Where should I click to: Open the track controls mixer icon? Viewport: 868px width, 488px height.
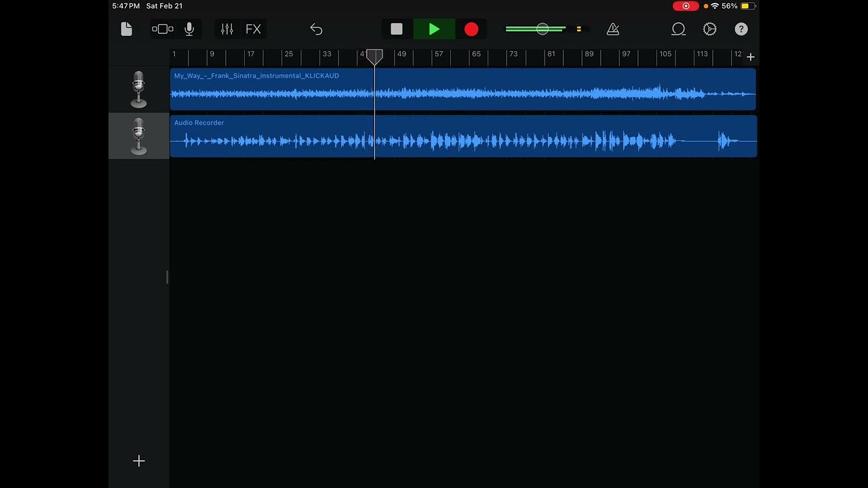click(x=227, y=29)
